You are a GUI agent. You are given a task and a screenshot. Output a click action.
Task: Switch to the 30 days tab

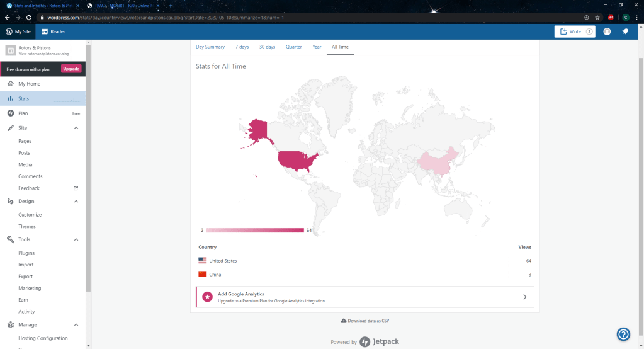coord(267,47)
